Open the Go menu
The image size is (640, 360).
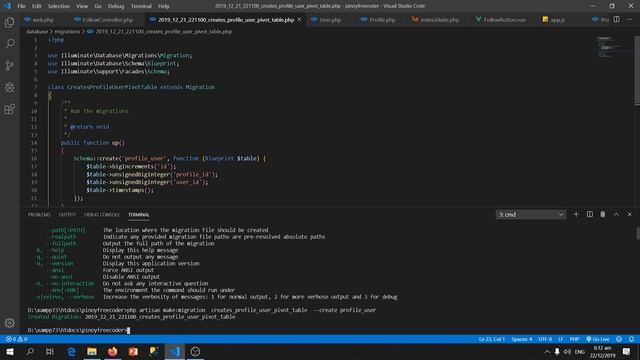(98, 6)
